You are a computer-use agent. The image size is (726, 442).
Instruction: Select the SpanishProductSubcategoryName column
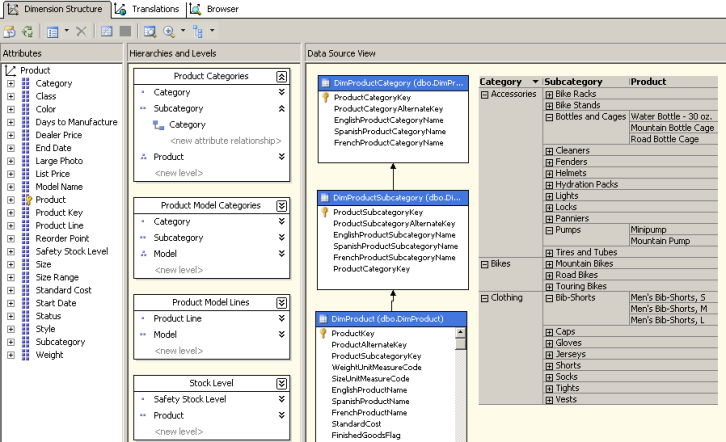[395, 246]
